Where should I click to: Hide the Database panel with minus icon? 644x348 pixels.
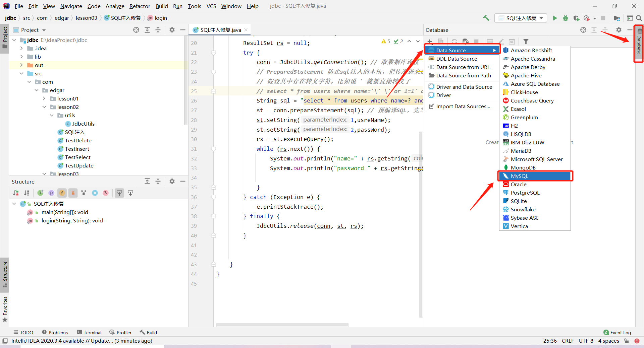(x=630, y=30)
